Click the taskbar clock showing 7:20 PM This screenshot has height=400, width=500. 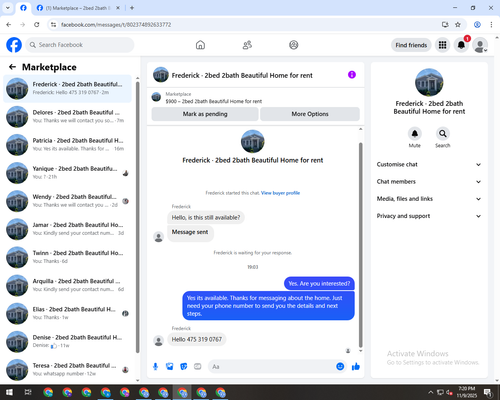[x=467, y=392]
